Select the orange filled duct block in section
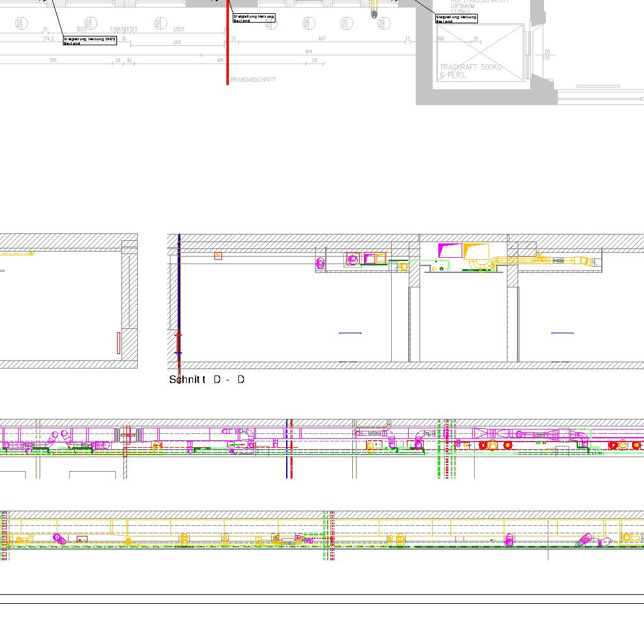The height and width of the screenshot is (644, 644). 475,252
